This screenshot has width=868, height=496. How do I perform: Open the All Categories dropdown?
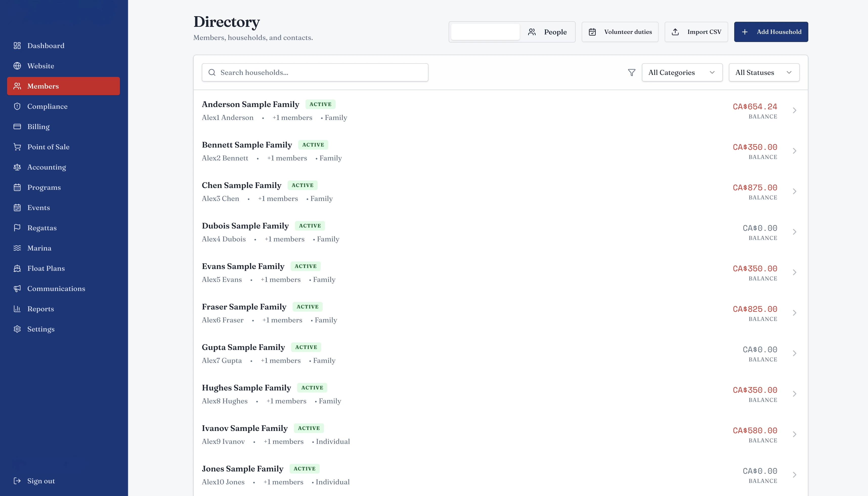click(682, 72)
